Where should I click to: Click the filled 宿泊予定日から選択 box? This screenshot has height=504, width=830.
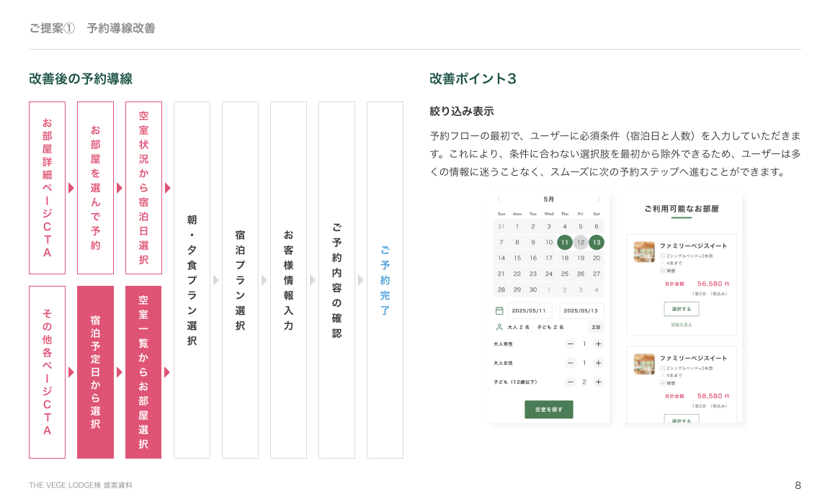pyautogui.click(x=95, y=372)
